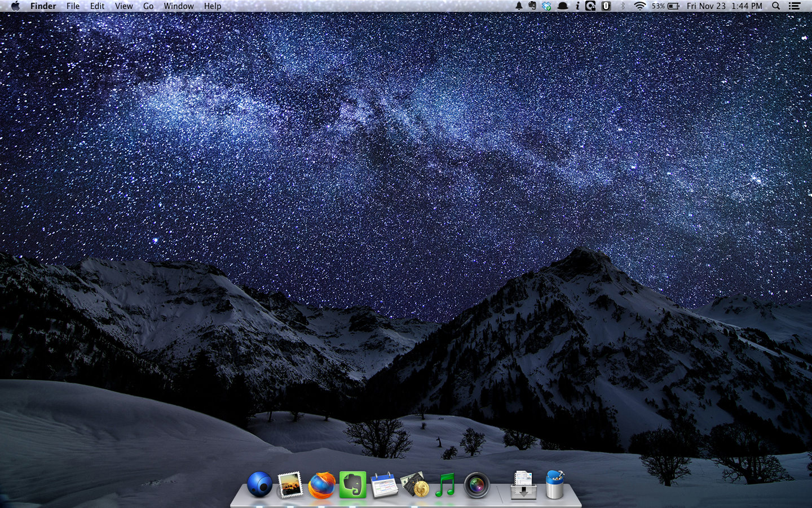812x508 pixels.
Task: Open the Downloads stack in Dock
Action: tap(523, 485)
